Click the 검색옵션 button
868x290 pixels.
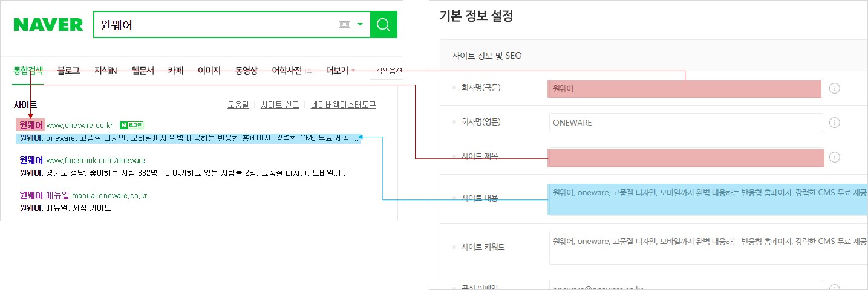(x=387, y=71)
